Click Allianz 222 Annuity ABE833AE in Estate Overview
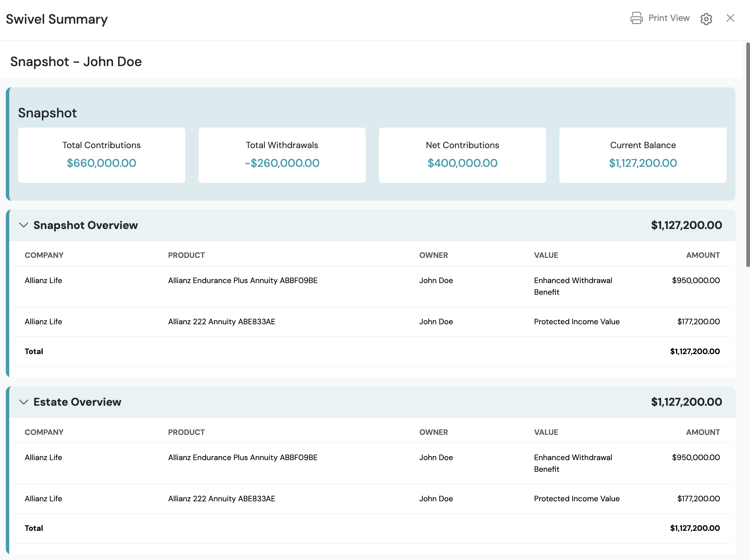The image size is (750, 560). [222, 498]
